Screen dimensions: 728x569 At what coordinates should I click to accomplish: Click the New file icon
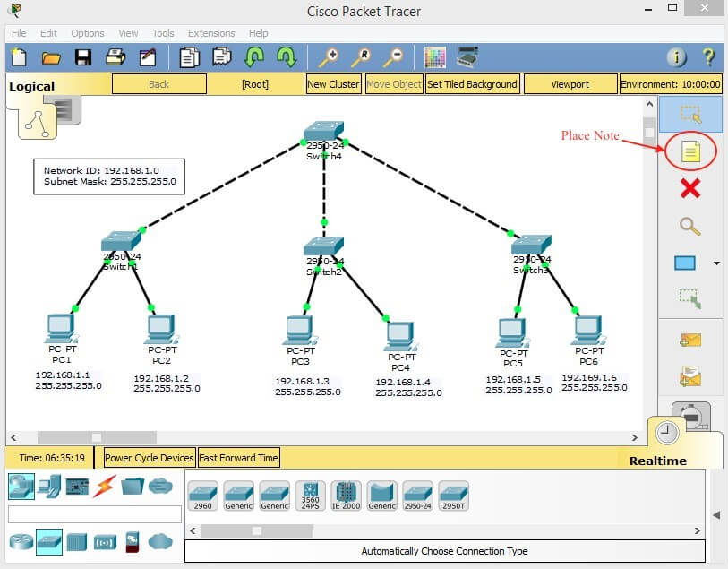[19, 57]
